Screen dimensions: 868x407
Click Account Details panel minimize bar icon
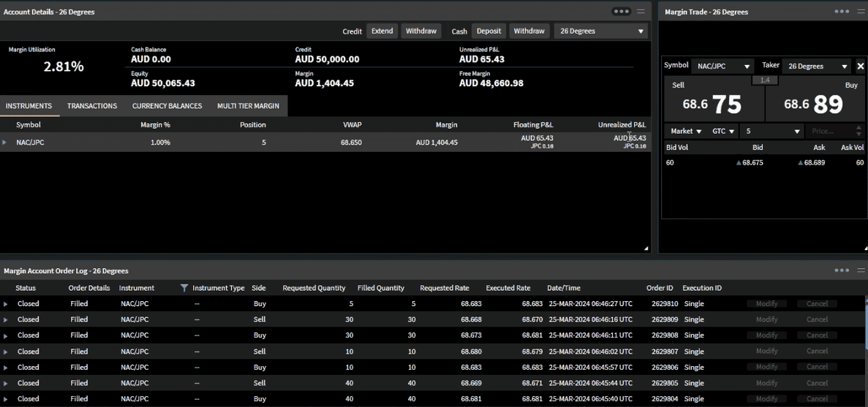pyautogui.click(x=641, y=12)
